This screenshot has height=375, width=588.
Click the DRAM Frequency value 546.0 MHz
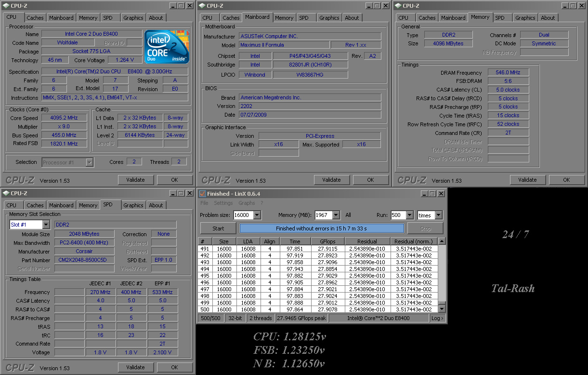[x=508, y=73]
